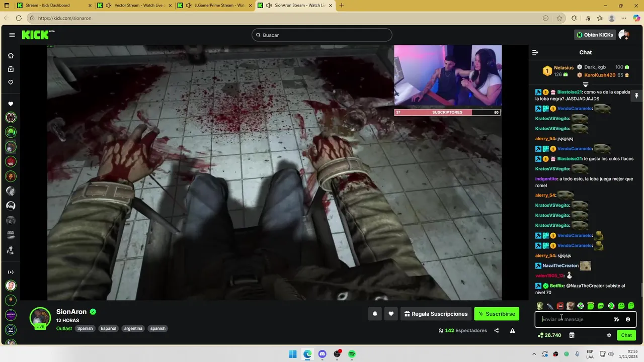Open the Outlast category link

point(64,328)
